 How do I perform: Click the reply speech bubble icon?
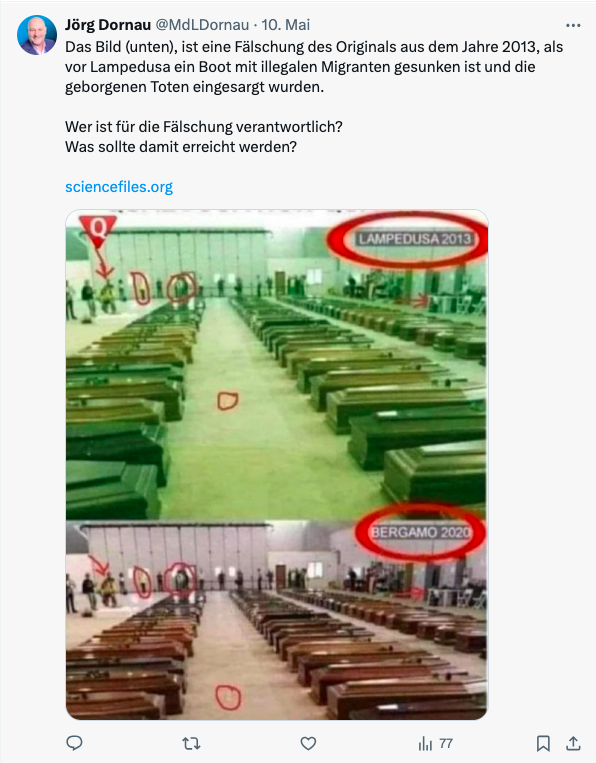(x=74, y=743)
